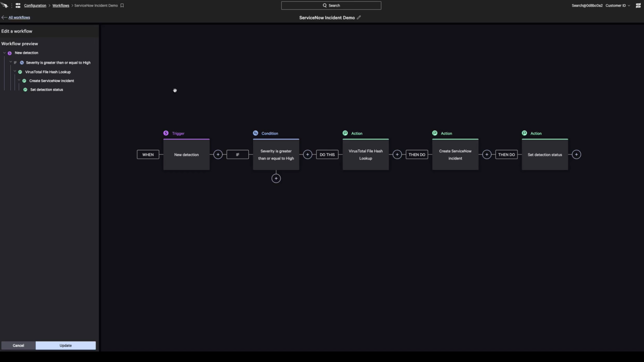The image size is (644, 362).
Task: Click the WHEN label box
Action: pyautogui.click(x=148, y=154)
